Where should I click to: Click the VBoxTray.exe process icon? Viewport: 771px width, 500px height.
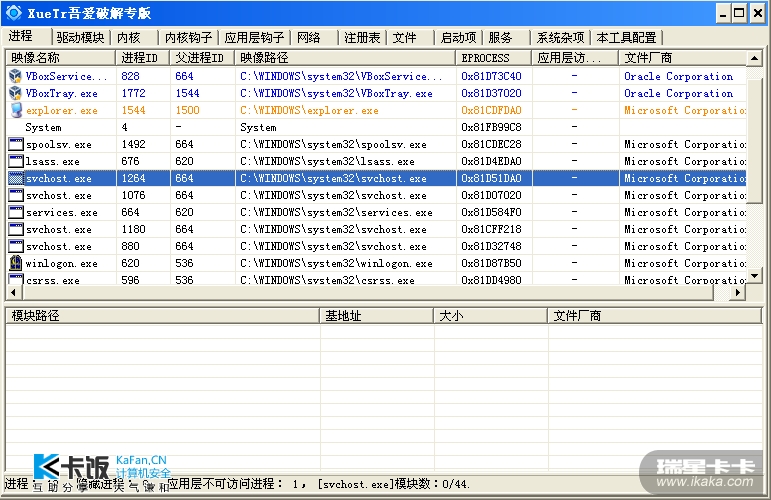[15, 93]
